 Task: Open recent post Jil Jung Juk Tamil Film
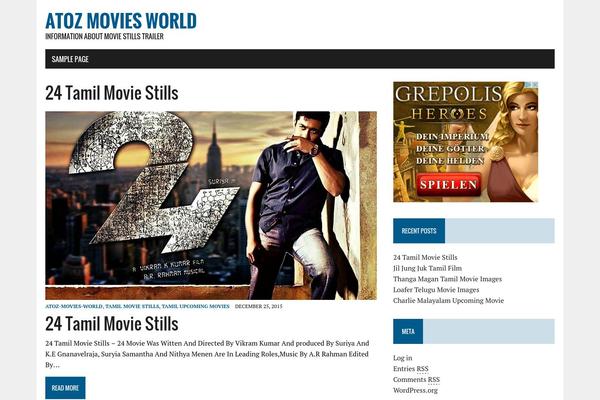(x=427, y=268)
